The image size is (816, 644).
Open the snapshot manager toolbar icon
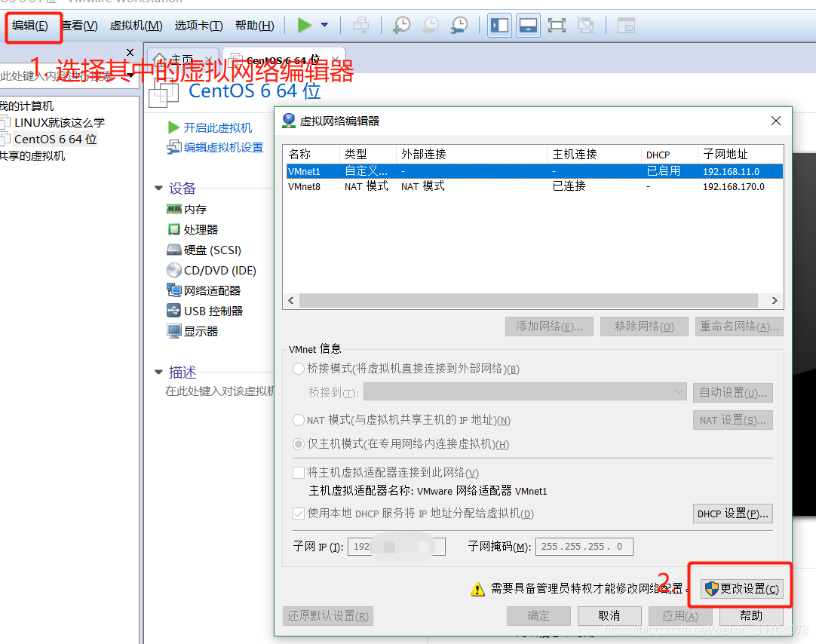[x=459, y=25]
